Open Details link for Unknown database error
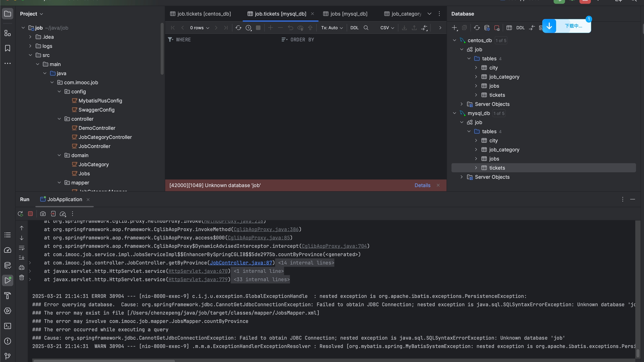644x362 pixels. tap(422, 185)
